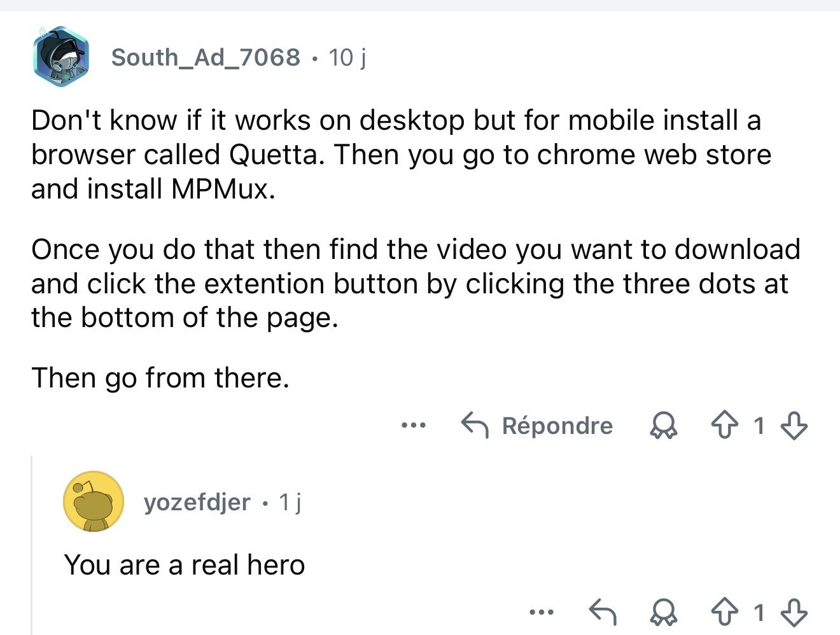The width and height of the screenshot is (840, 635).
Task: Click the reply arrow on yozefdjer's comment
Action: [602, 613]
